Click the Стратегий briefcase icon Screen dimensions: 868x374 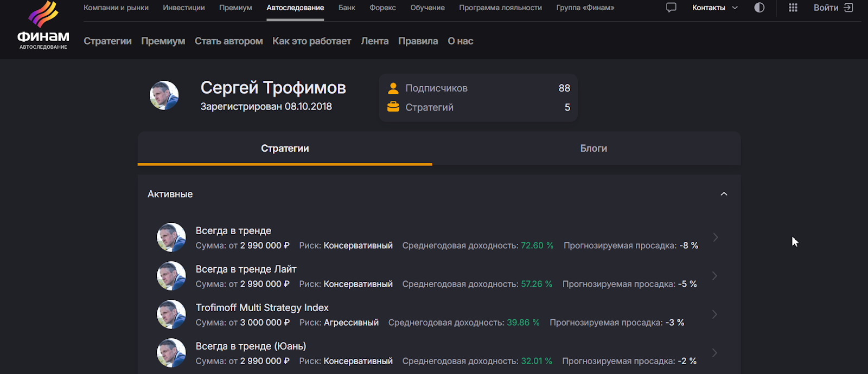(x=393, y=107)
